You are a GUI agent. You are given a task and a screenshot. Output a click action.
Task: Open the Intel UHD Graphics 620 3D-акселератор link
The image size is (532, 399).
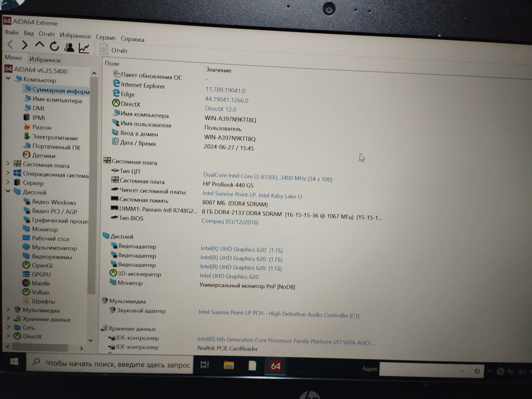tap(229, 276)
